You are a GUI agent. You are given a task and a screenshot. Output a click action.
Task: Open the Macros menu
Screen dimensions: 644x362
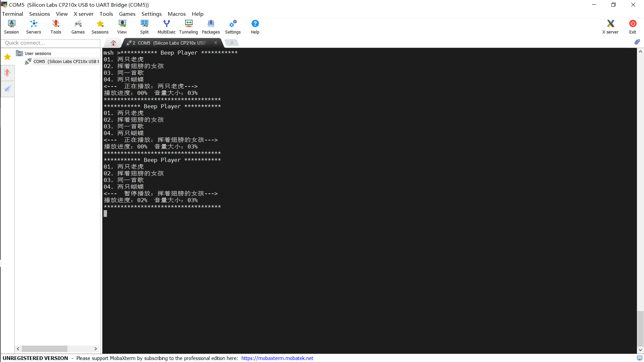coord(177,14)
